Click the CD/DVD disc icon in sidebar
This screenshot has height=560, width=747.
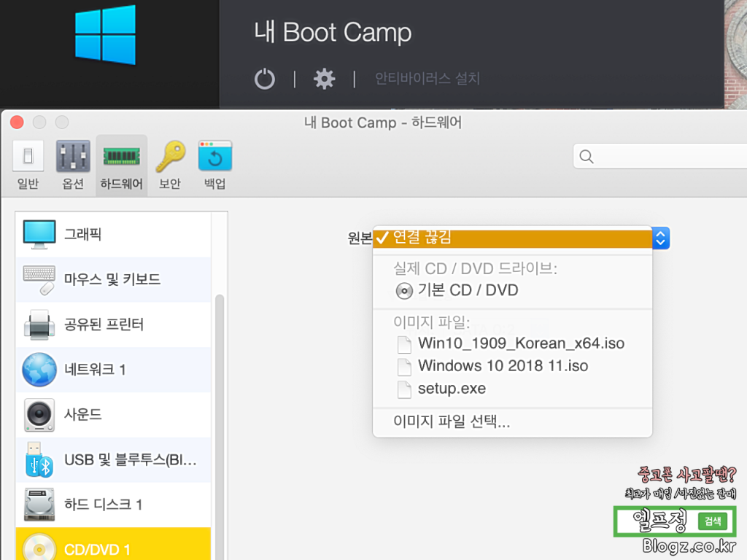[x=39, y=547]
